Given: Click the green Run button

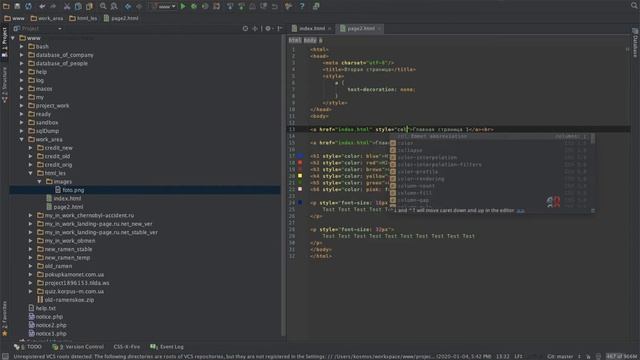Looking at the screenshot, I should click(183, 6).
